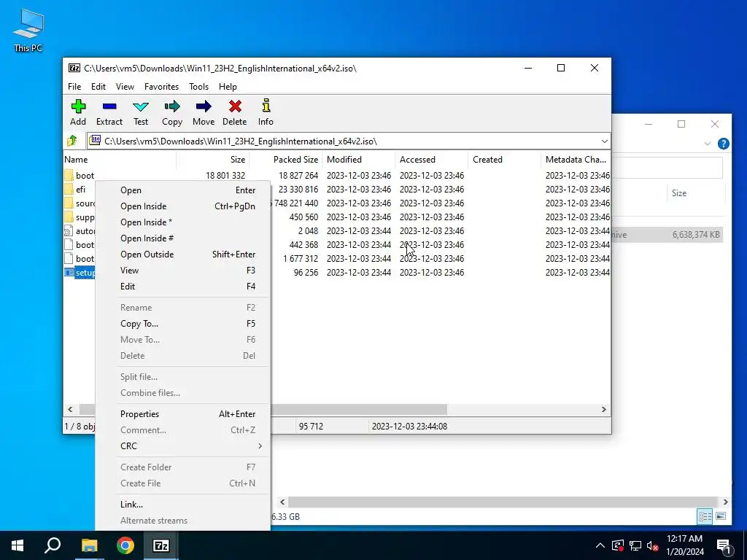Choose Open Inside from context menu
This screenshot has width=747, height=560.
183,206
